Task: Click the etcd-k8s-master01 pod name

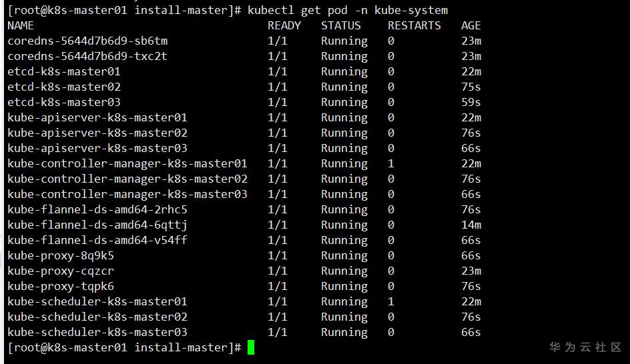Action: 64,71
